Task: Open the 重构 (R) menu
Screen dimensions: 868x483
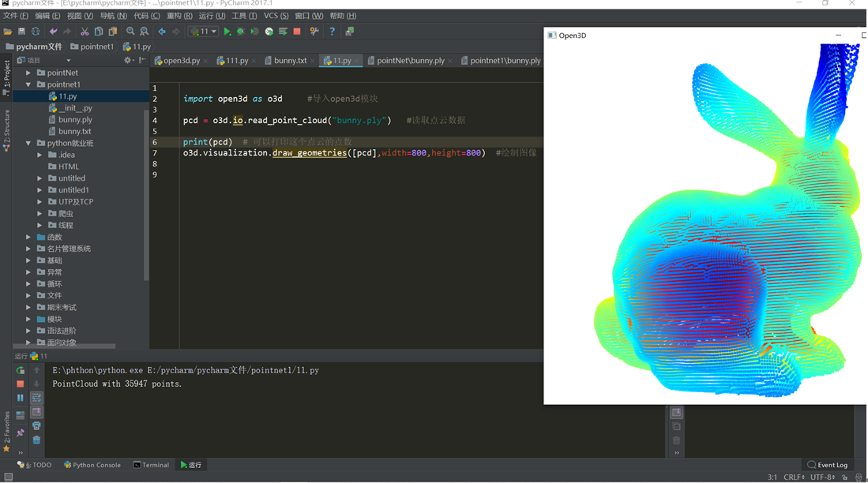Action: point(179,16)
